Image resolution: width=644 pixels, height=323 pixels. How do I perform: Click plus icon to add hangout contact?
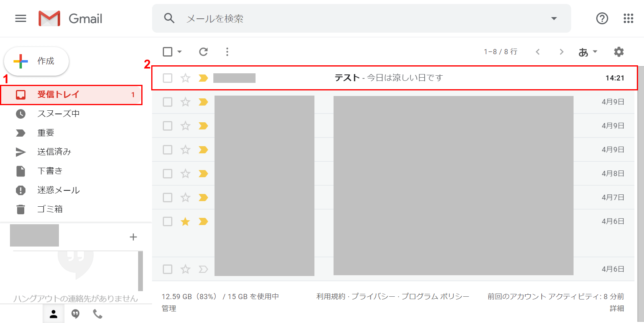coord(133,237)
